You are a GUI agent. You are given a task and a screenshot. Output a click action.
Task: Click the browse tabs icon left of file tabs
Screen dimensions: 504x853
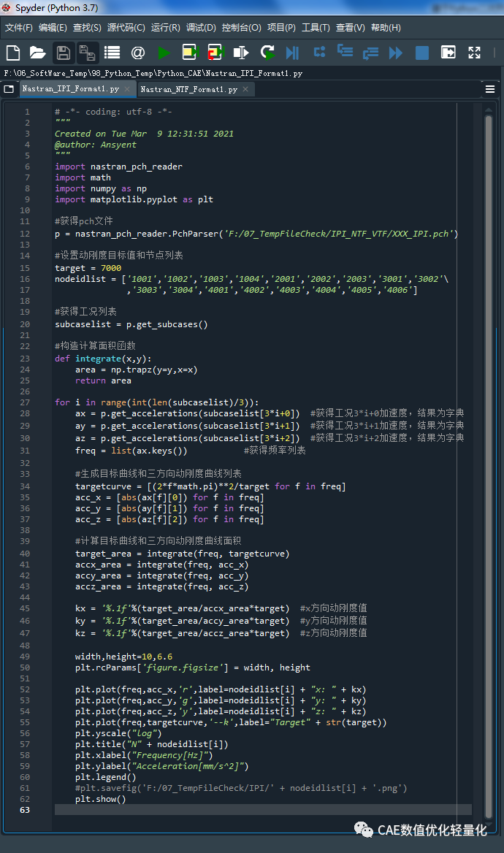point(9,89)
